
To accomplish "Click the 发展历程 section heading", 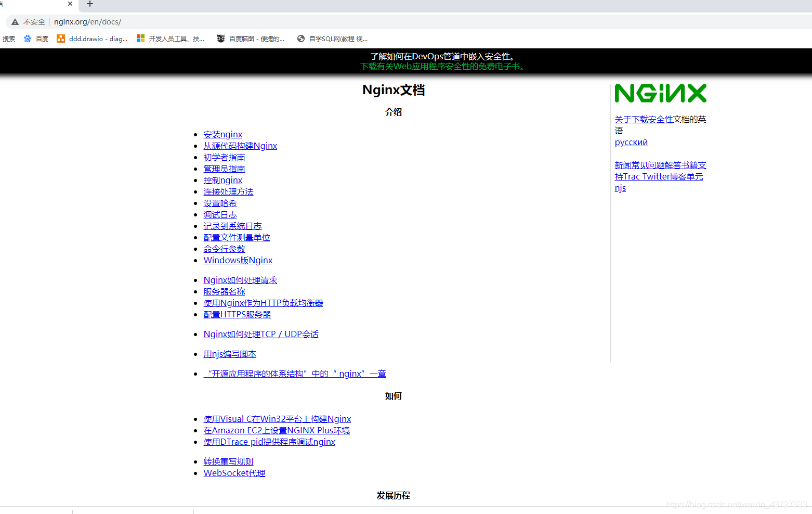I will click(x=394, y=495).
